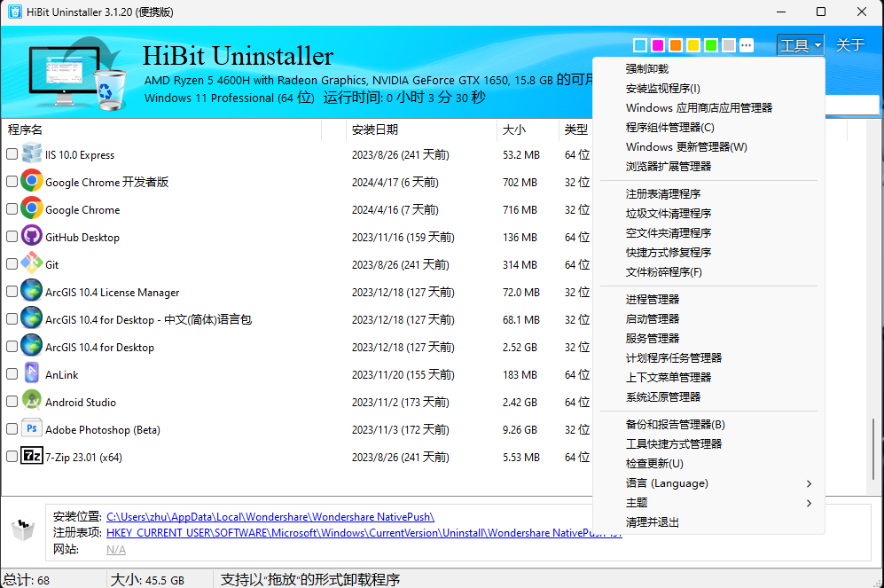The image size is (884, 588).
Task: Pick the cyan theme color swatch
Action: tap(640, 45)
